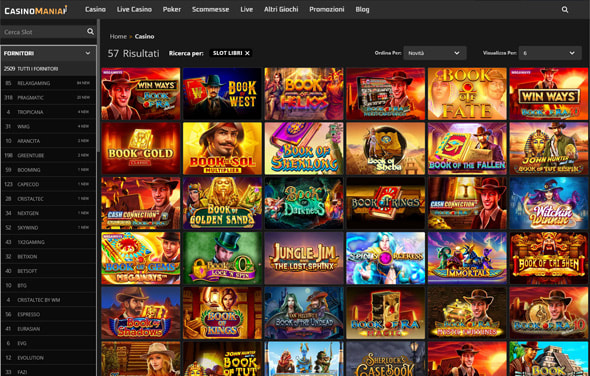Viewport: 590px width, 376px height.
Task: Click the Cerca Slot search magnifier icon
Action: [90, 32]
